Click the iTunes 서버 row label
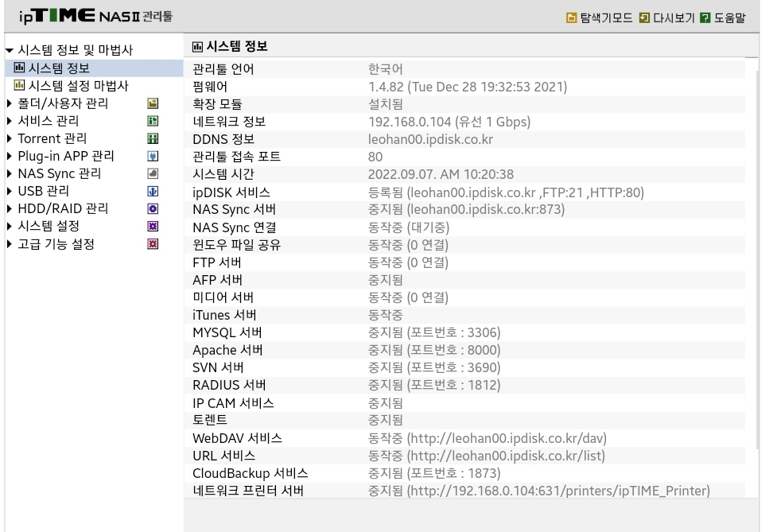 point(224,315)
